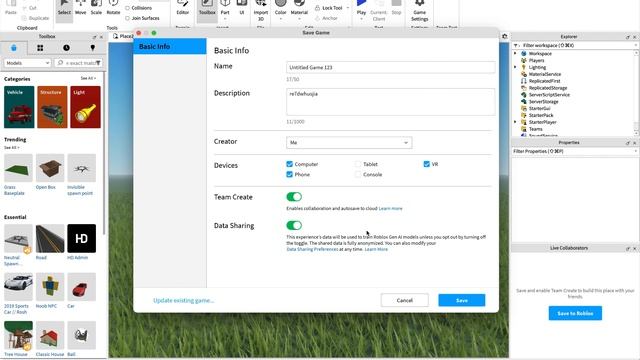This screenshot has height=360, width=640.
Task: Click Filter Properties field
Action: click(x=574, y=151)
